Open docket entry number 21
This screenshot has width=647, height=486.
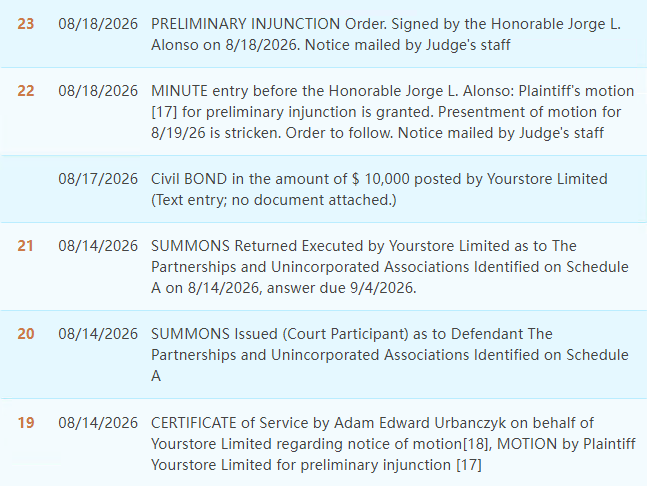tap(25, 246)
